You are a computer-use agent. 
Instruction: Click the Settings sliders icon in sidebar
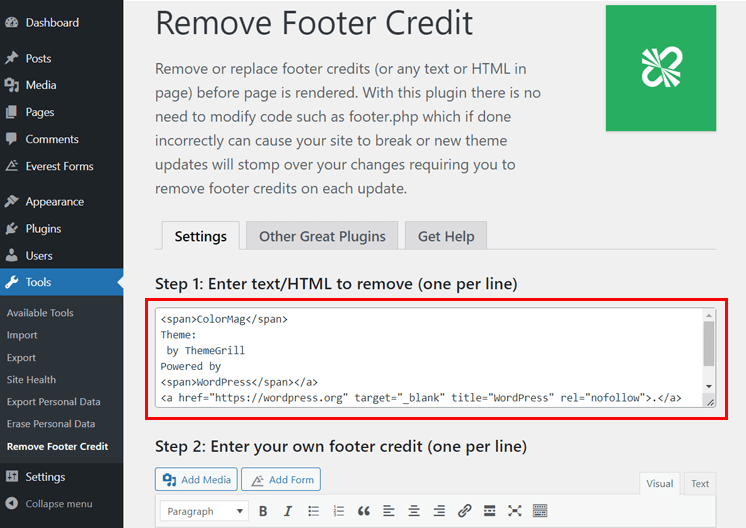[11, 476]
